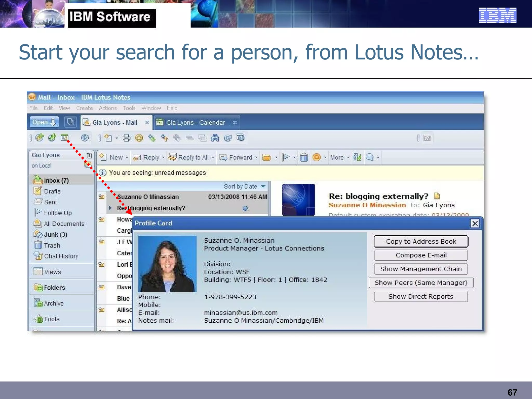Click the follow up flag icon

[285, 157]
